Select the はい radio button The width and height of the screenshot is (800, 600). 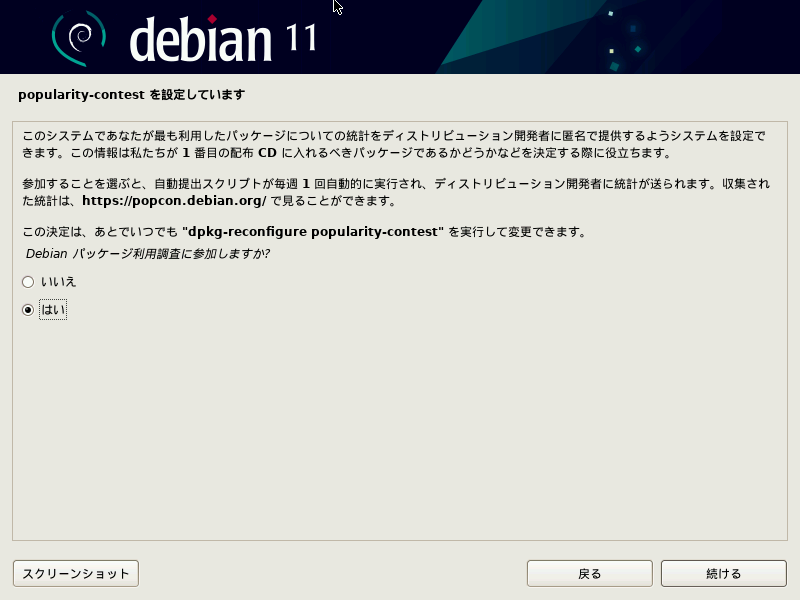tap(28, 310)
